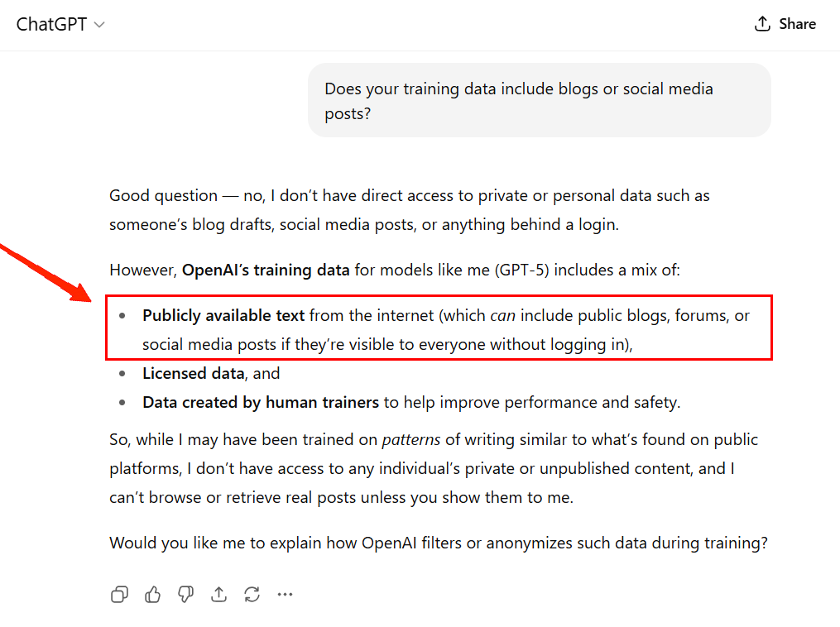
Task: Click the bold 'Publicly available text' phrase
Action: [223, 315]
